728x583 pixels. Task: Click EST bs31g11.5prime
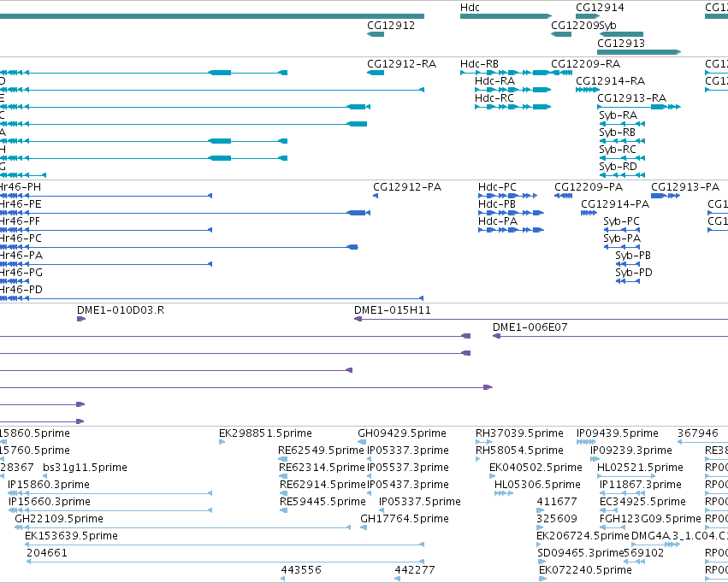click(x=85, y=468)
